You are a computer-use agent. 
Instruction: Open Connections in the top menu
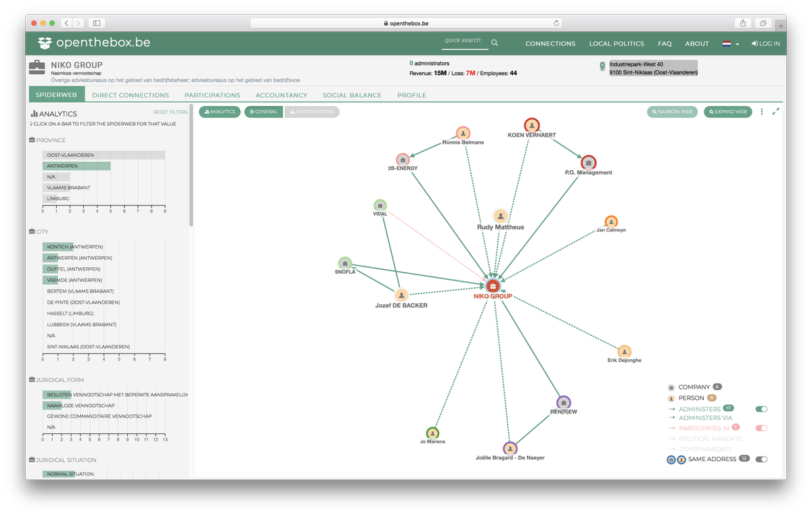[550, 43]
